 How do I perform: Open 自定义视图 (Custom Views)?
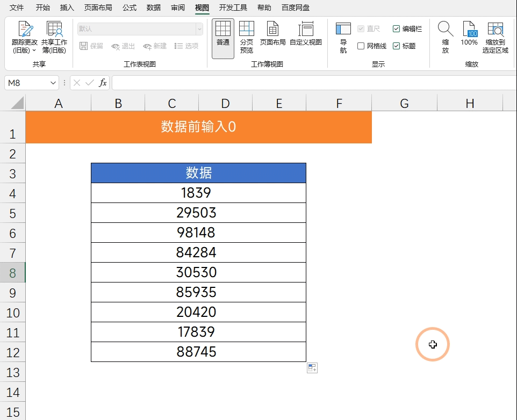(305, 37)
